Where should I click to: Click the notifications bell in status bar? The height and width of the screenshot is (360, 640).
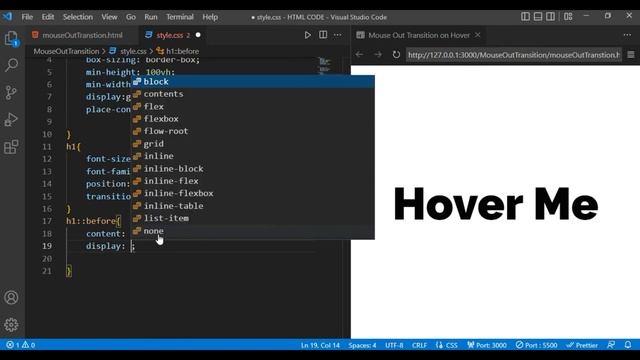628,345
